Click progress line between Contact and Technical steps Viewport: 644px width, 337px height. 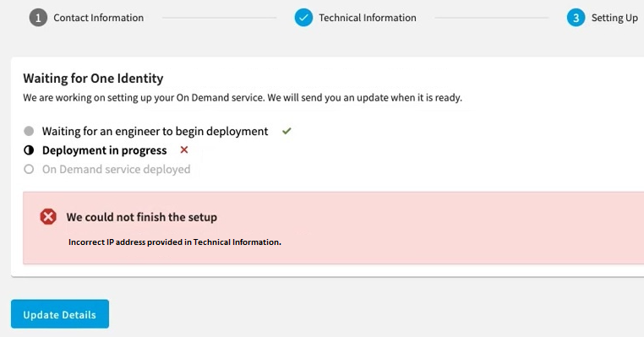coord(219,18)
